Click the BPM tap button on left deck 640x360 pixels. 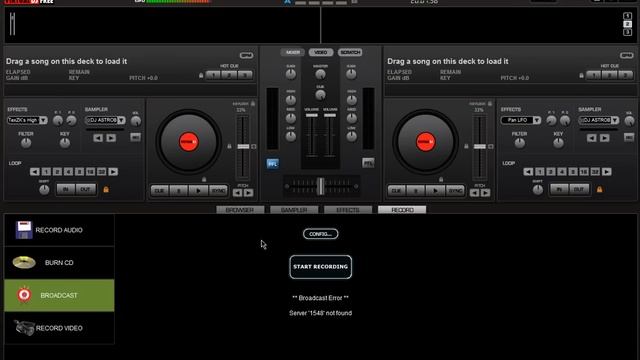coord(247,55)
